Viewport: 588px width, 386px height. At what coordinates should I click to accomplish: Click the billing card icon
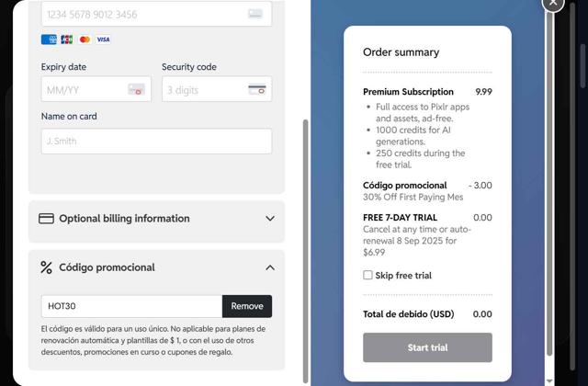(46, 219)
